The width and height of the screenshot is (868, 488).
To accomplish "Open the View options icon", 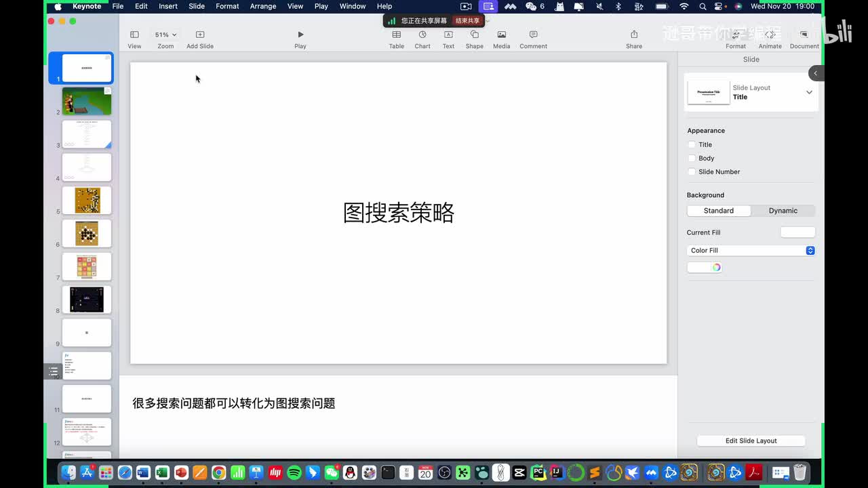I will (134, 35).
